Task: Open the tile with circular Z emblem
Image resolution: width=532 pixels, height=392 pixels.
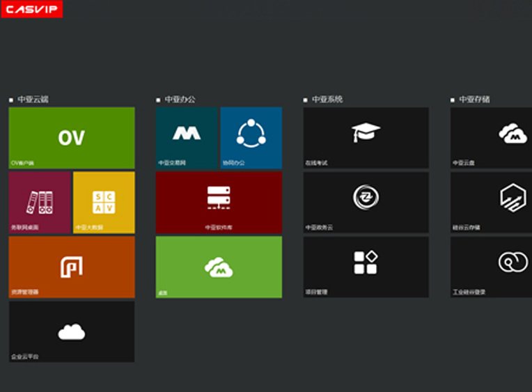Action: click(366, 202)
